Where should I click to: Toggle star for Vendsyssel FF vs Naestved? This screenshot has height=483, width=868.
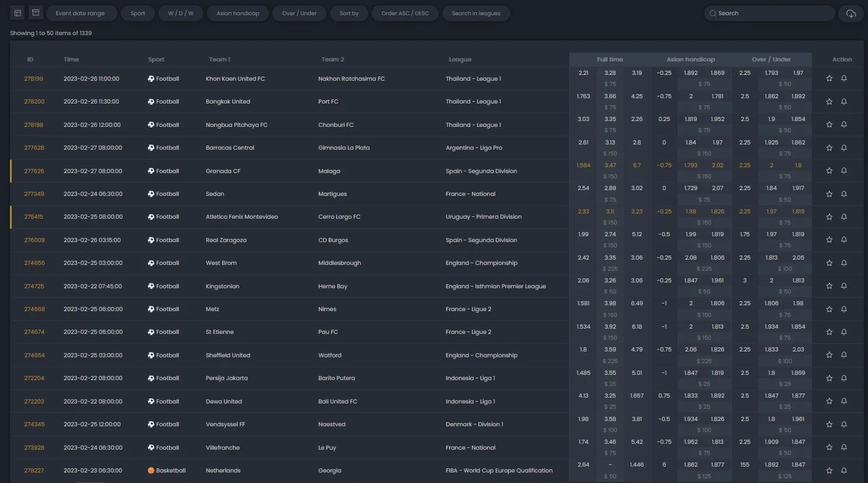pyautogui.click(x=829, y=424)
